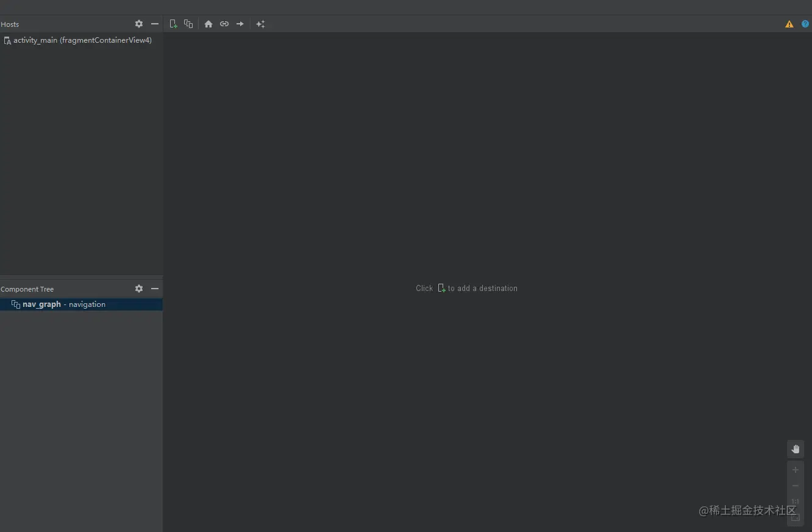
Task: Open the Component Tree settings gear
Action: (139, 289)
